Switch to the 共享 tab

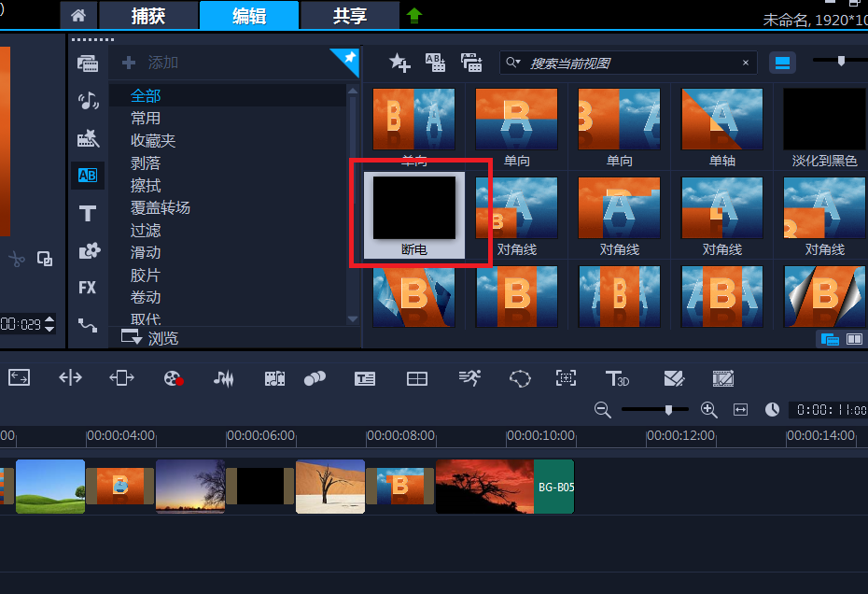350,16
